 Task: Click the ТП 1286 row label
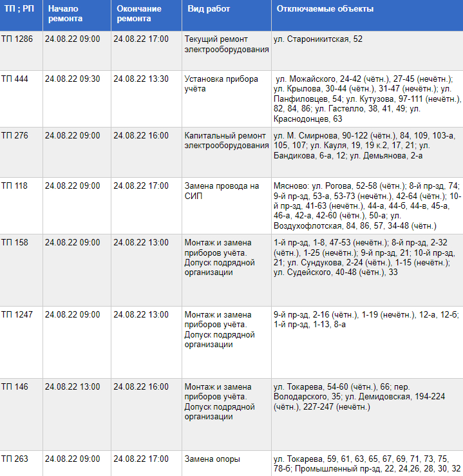click(17, 39)
